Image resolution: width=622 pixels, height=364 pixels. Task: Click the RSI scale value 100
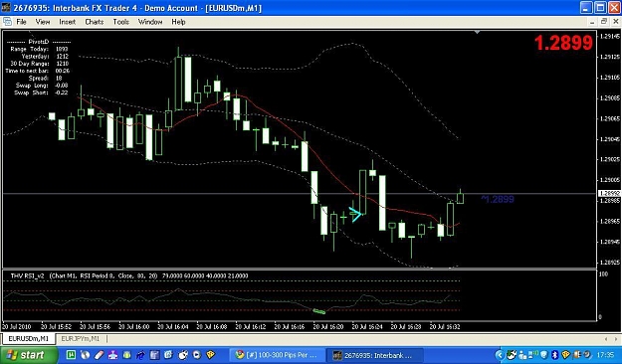603,274
